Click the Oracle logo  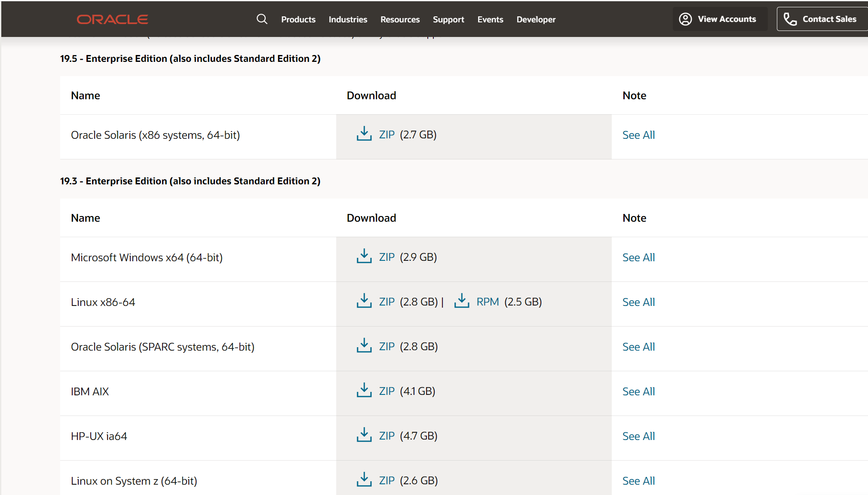(112, 19)
